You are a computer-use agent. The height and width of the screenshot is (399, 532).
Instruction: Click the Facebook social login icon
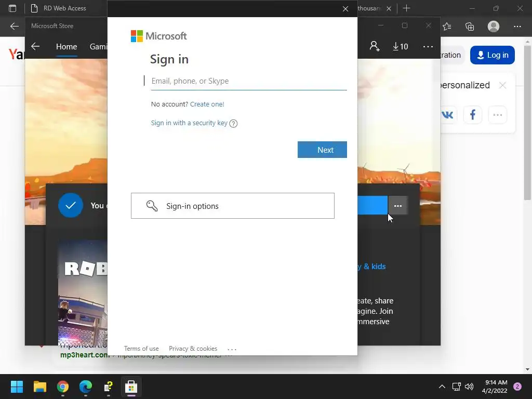[473, 115]
